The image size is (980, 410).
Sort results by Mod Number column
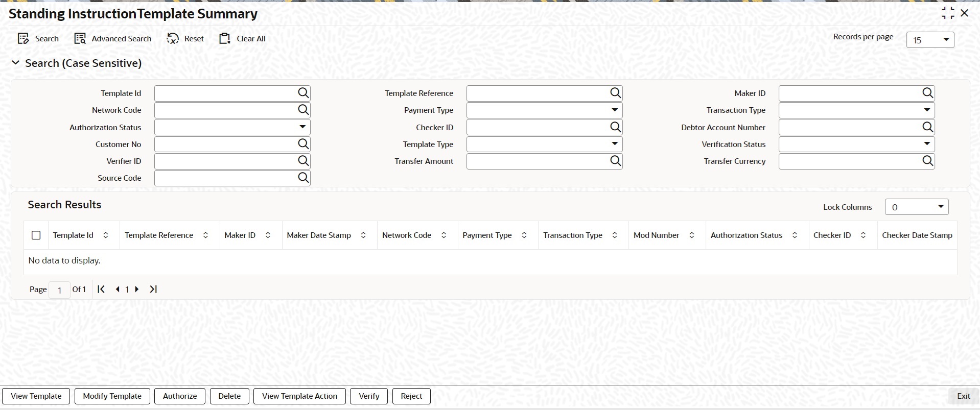691,235
